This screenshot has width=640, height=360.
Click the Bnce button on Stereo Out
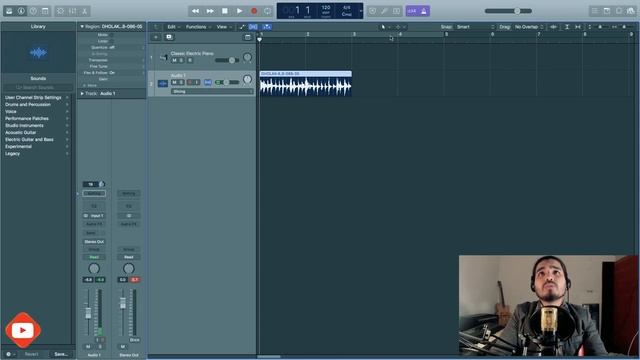coord(134,340)
